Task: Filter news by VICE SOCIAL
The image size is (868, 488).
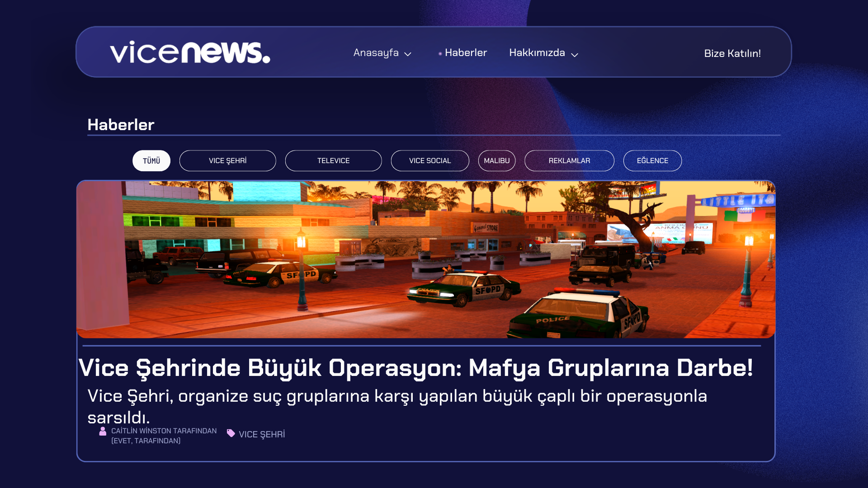Action: 430,161
